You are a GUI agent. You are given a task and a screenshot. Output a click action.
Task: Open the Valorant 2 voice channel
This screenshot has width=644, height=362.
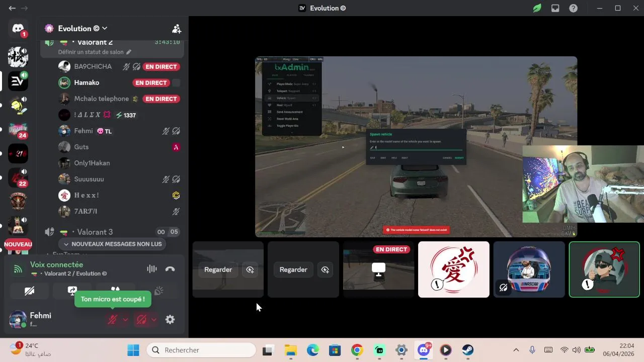[x=112, y=42]
